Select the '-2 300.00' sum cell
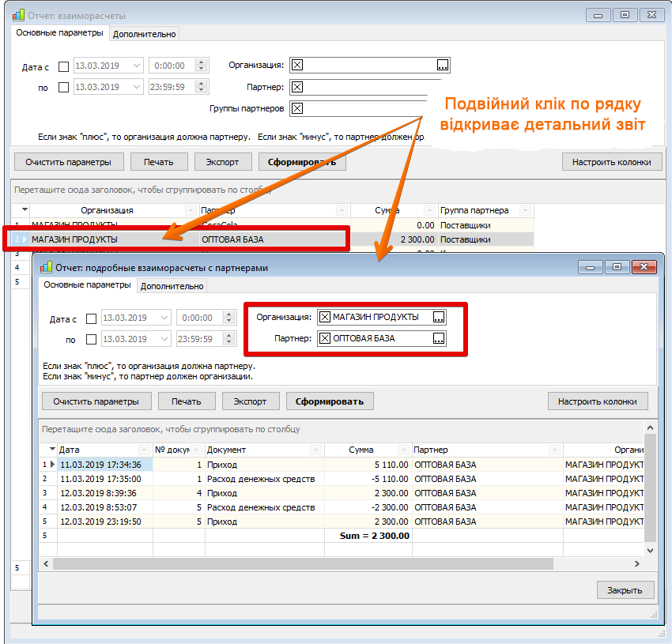The width and height of the screenshot is (672, 644). (368, 507)
